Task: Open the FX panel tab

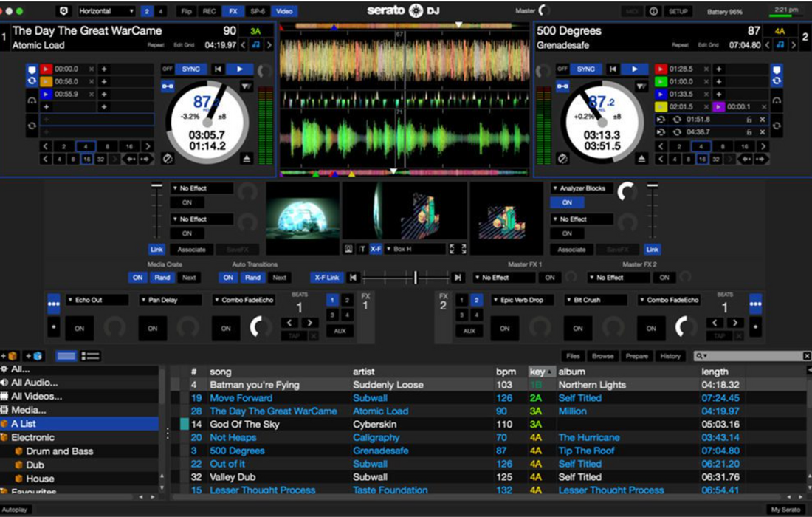Action: pyautogui.click(x=233, y=11)
